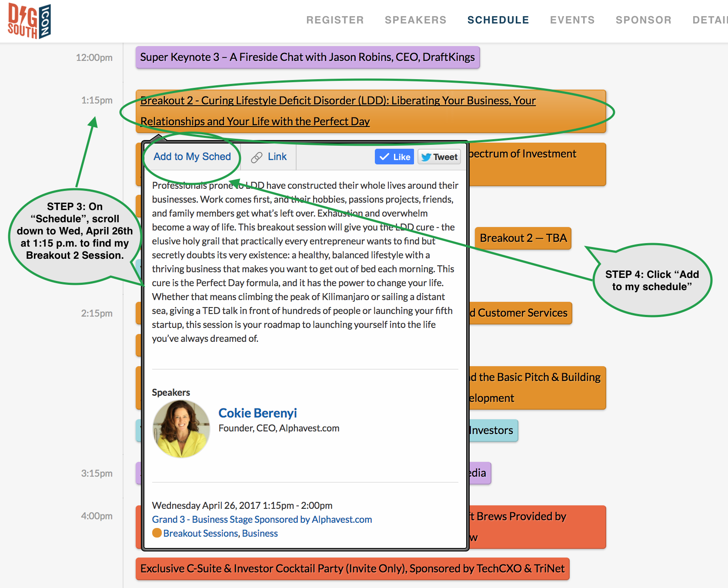Open Exclusive C-Suite & Investor Cocktail Party
728x588 pixels.
point(352,569)
